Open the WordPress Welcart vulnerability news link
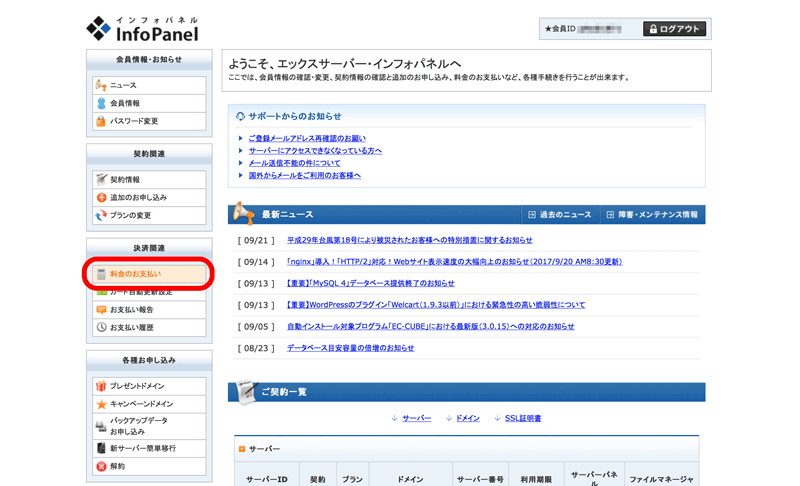This screenshot has height=486, width=800. 436,304
